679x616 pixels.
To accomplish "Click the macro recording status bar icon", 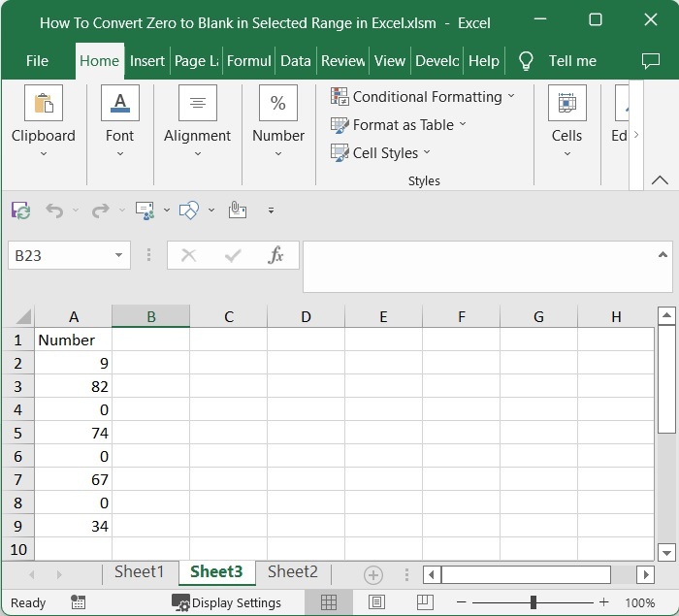I will (78, 602).
